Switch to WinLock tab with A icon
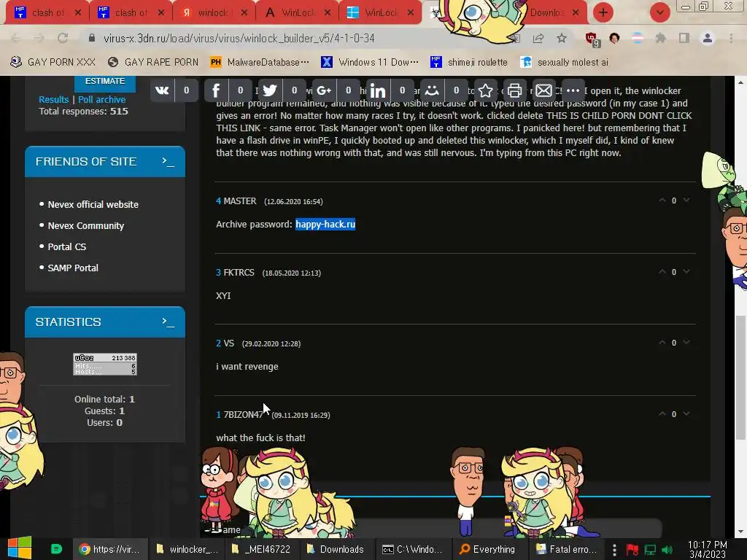747x560 pixels. coord(298,13)
